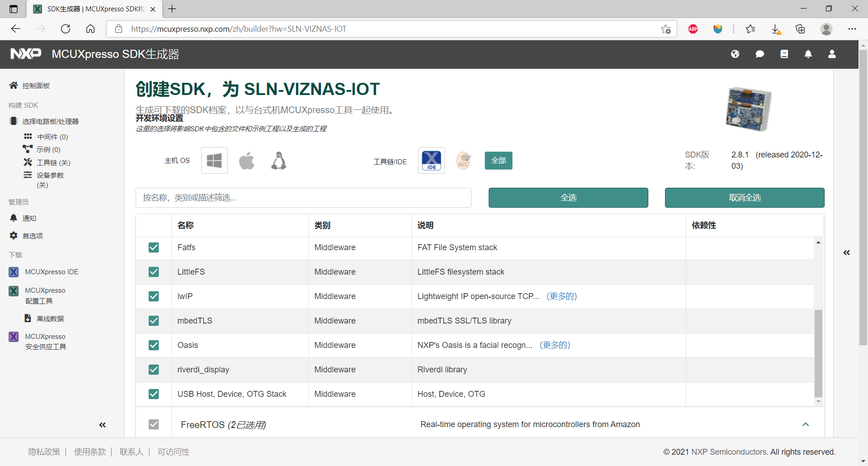Image resolution: width=868 pixels, height=466 pixels.
Task: Click the page vertical scrollbar
Action: (x=863, y=197)
